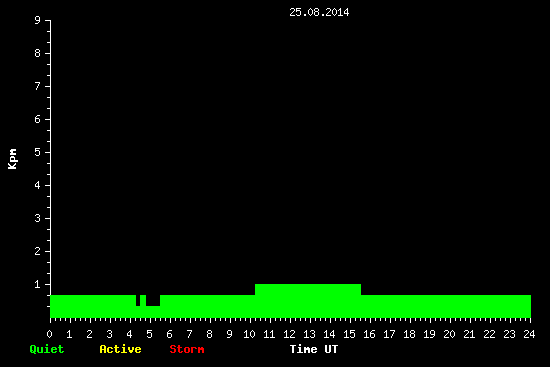This screenshot has width=550, height=367.
Task: Click the hour 16 tick label
Action: point(369,334)
